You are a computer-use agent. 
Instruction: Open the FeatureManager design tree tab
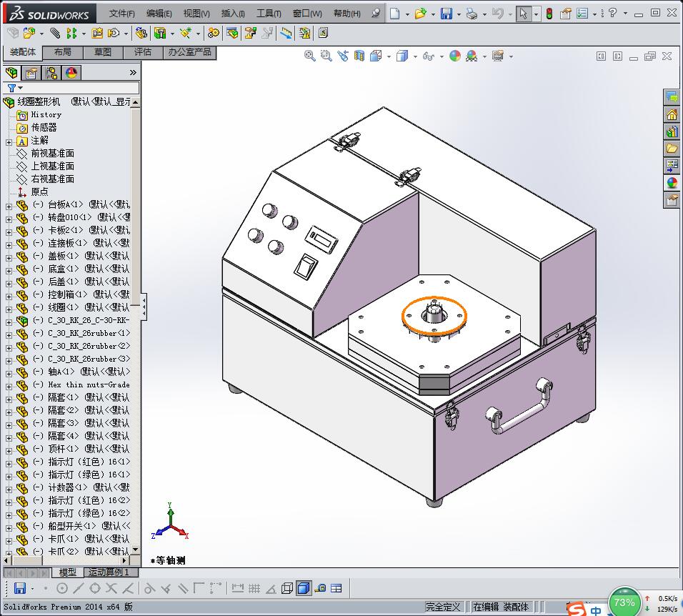11,73
